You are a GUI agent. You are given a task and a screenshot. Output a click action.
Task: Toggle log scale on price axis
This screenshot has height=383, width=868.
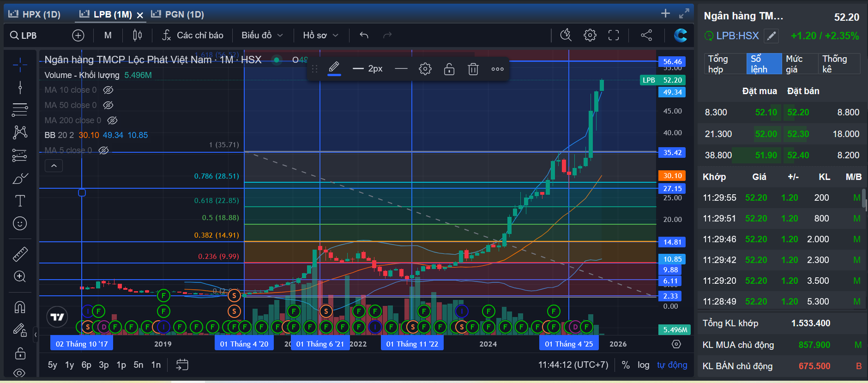644,365
